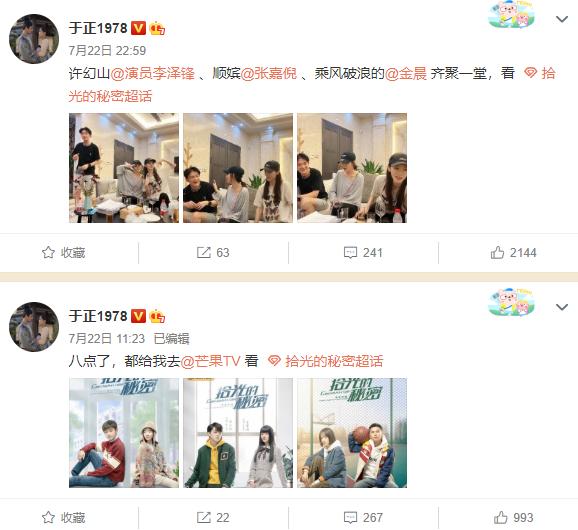Click the star favorite icon on first post

click(48, 253)
